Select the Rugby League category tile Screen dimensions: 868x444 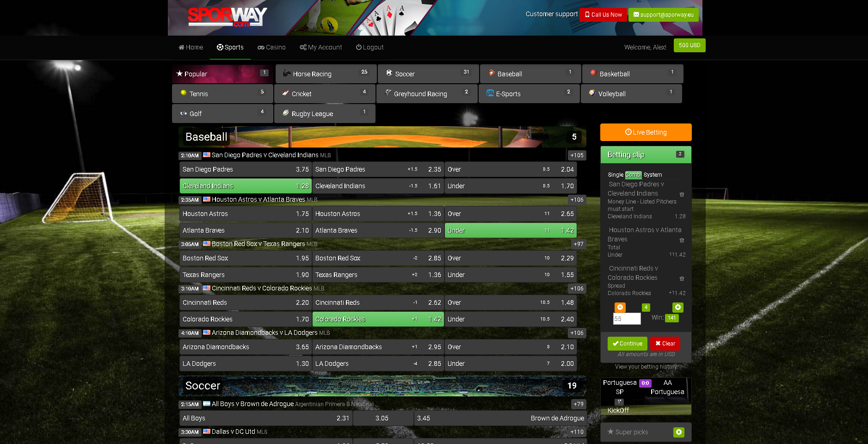[325, 114]
